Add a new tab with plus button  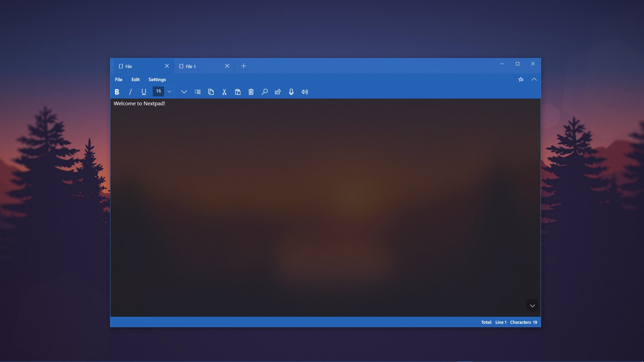(244, 66)
